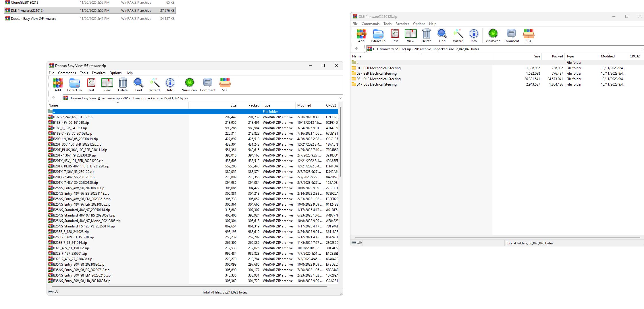Open the parent folder entry in DLE firmware

click(x=357, y=62)
